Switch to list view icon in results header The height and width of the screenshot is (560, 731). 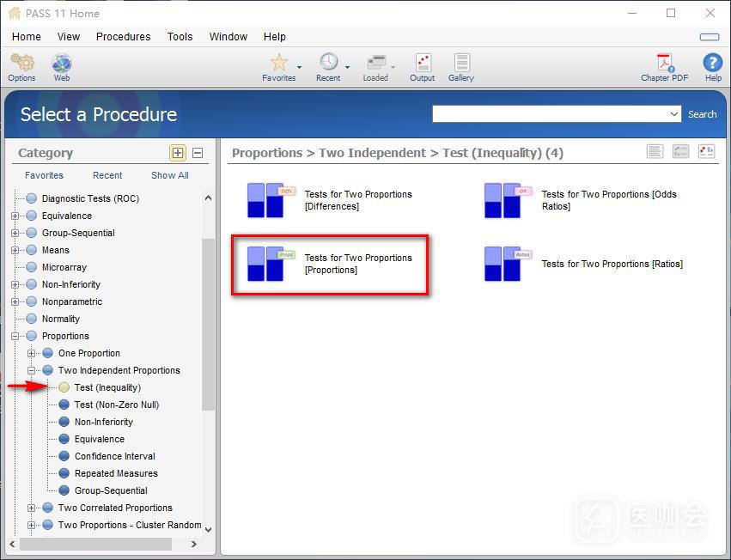click(x=655, y=152)
